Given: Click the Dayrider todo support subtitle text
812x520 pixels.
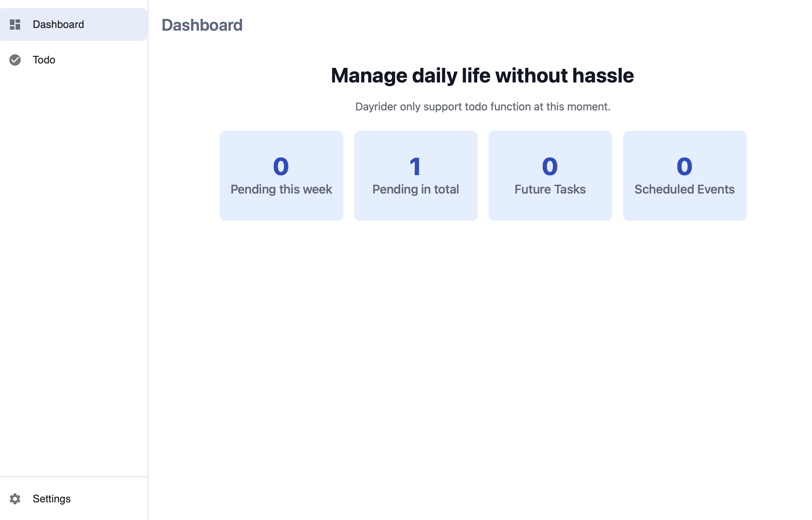Looking at the screenshot, I should (x=483, y=107).
